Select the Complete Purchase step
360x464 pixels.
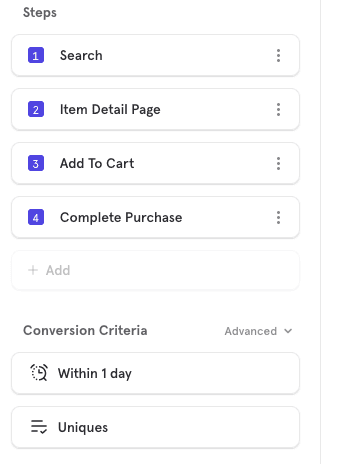click(155, 217)
